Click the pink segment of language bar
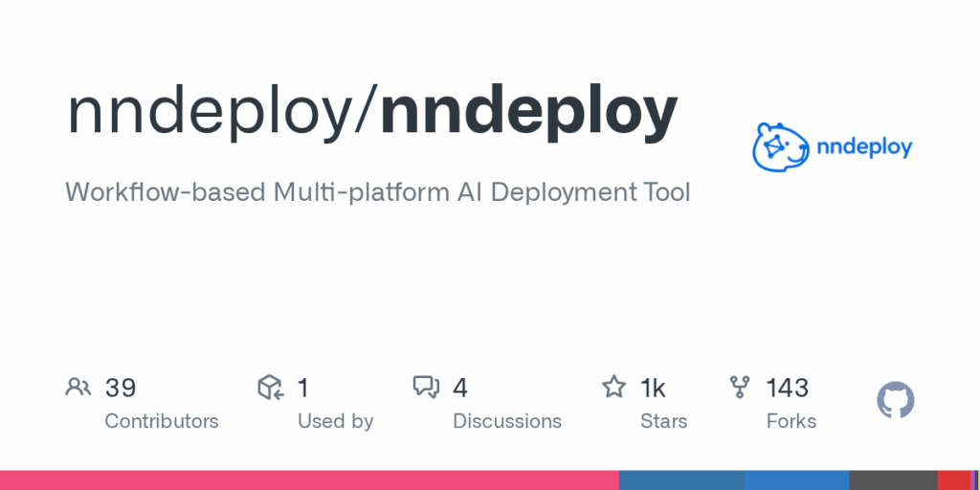The height and width of the screenshot is (490, 980). pos(309,480)
